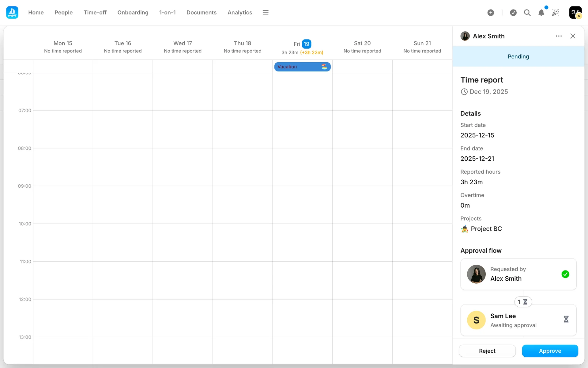
Task: Expand the hamburger more-menu
Action: pos(266,13)
